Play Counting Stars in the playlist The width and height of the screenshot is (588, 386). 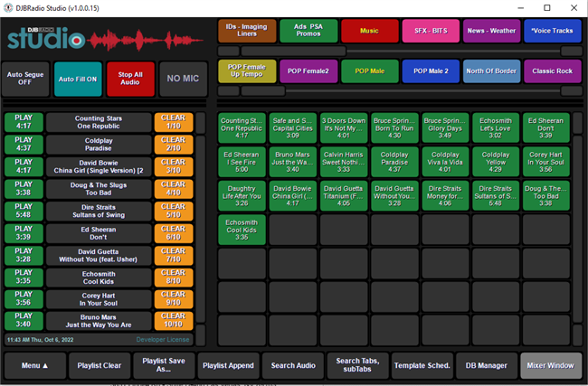coord(24,122)
